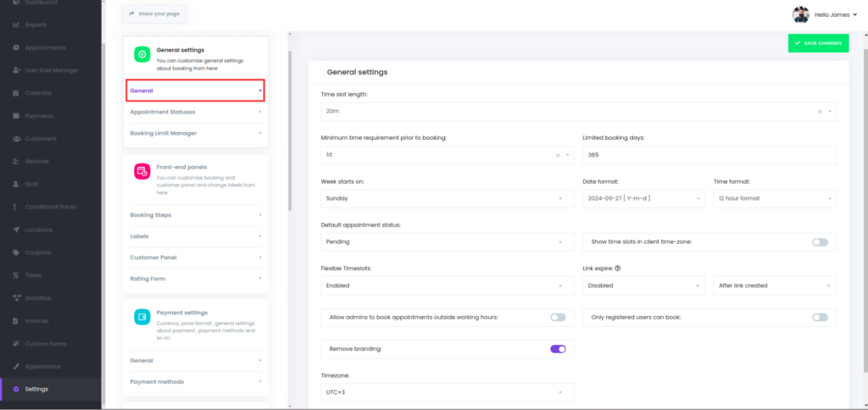The width and height of the screenshot is (868, 410).
Task: Click the Share your page button
Action: pos(154,14)
